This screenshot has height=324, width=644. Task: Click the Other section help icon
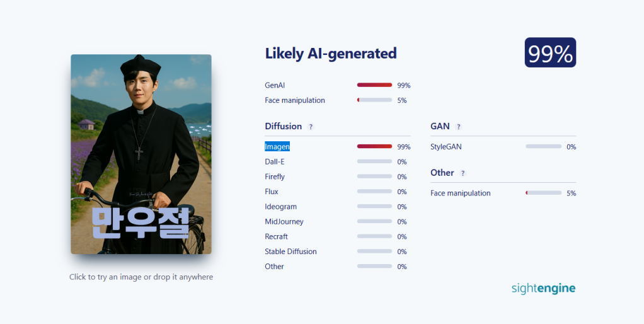point(463,173)
